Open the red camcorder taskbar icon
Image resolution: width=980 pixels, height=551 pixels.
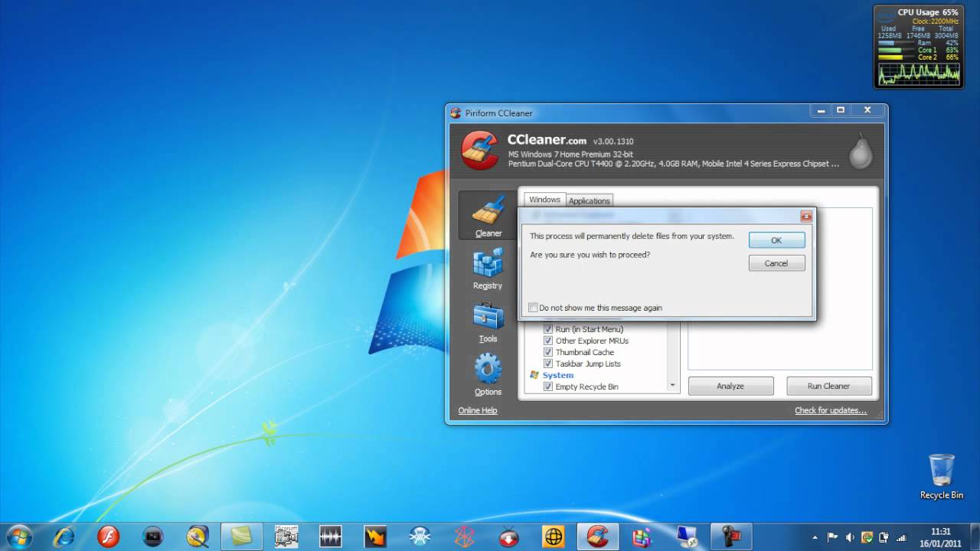click(x=731, y=536)
